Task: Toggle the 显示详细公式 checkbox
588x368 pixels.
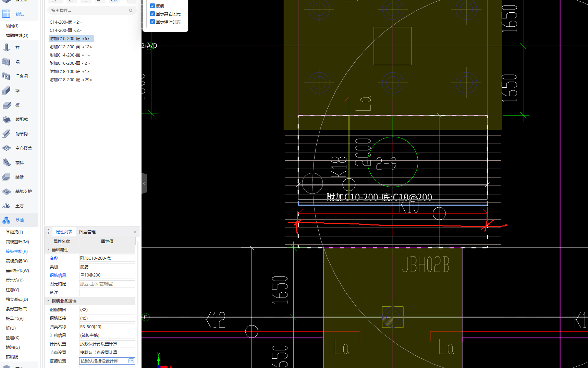Action: coord(152,22)
